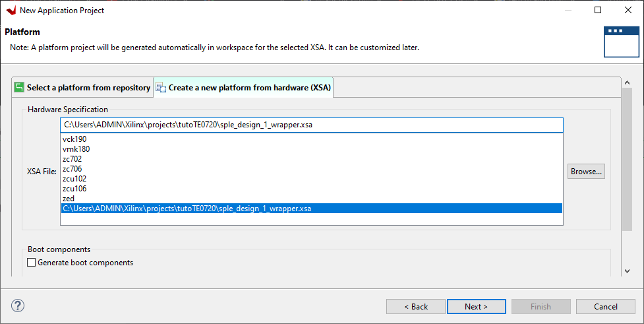
Task: Click the wizard banner window icon
Action: coord(622,42)
